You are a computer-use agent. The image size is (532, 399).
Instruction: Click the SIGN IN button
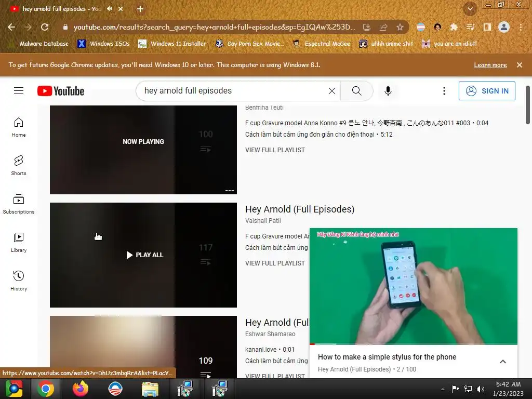487,91
